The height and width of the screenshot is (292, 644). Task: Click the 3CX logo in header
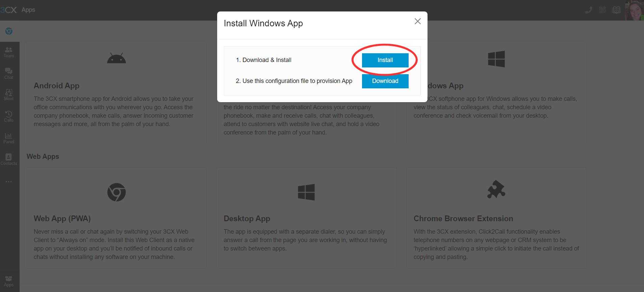point(8,10)
